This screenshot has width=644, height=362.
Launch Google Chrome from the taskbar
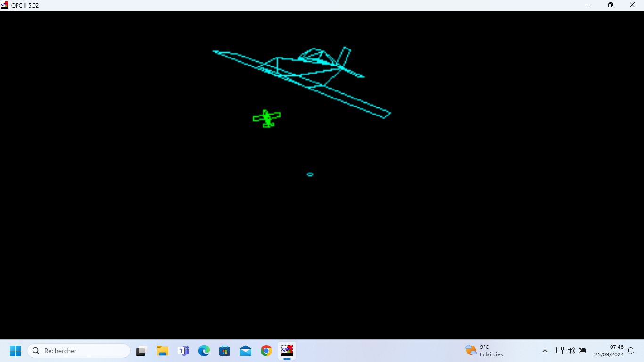click(x=266, y=351)
